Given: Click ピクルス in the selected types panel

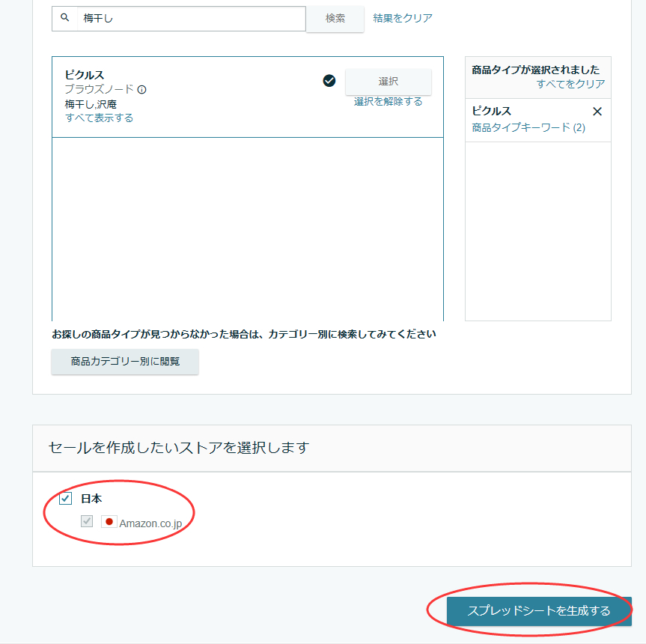Looking at the screenshot, I should (x=491, y=111).
